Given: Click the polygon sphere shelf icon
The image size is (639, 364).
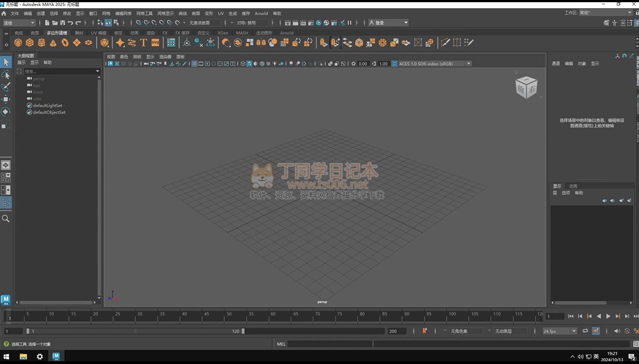Looking at the screenshot, I should (x=18, y=43).
